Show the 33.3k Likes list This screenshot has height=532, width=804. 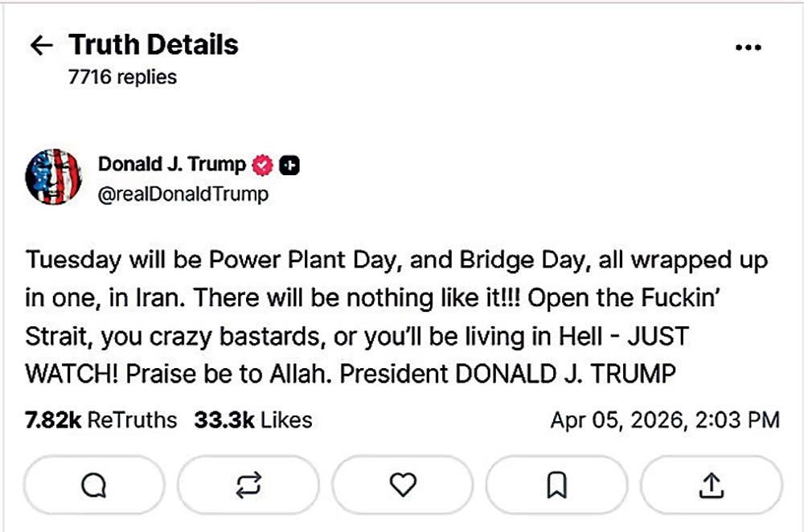coord(252,419)
